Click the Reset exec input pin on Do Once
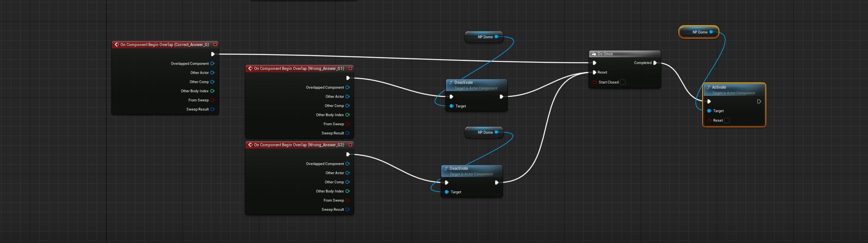Screen dimensions: 868x243 coord(594,72)
